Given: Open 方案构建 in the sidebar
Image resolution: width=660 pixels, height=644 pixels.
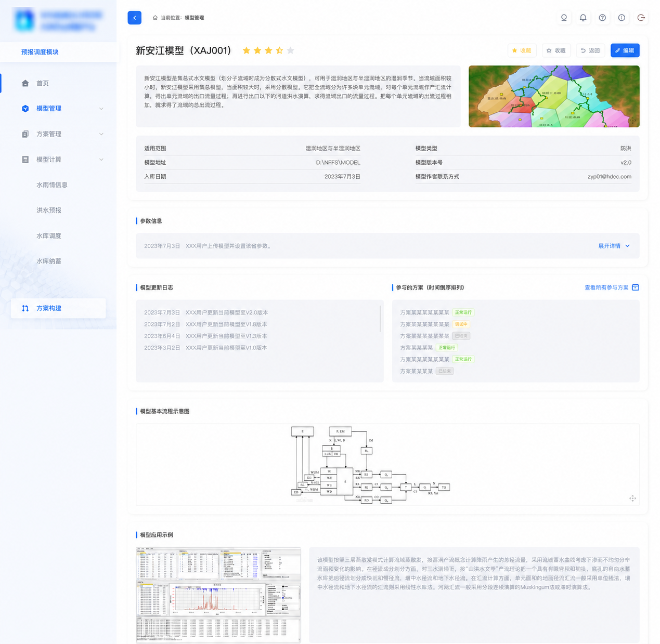Looking at the screenshot, I should tap(58, 308).
